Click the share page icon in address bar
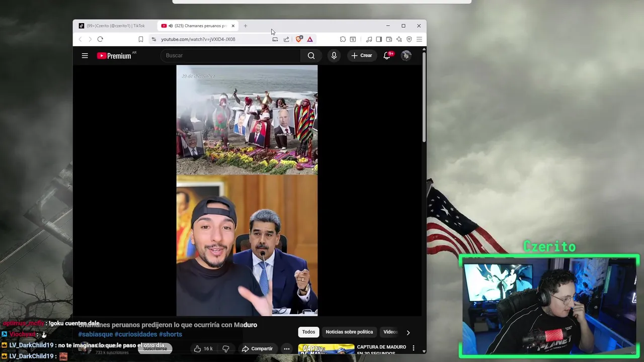 point(286,39)
